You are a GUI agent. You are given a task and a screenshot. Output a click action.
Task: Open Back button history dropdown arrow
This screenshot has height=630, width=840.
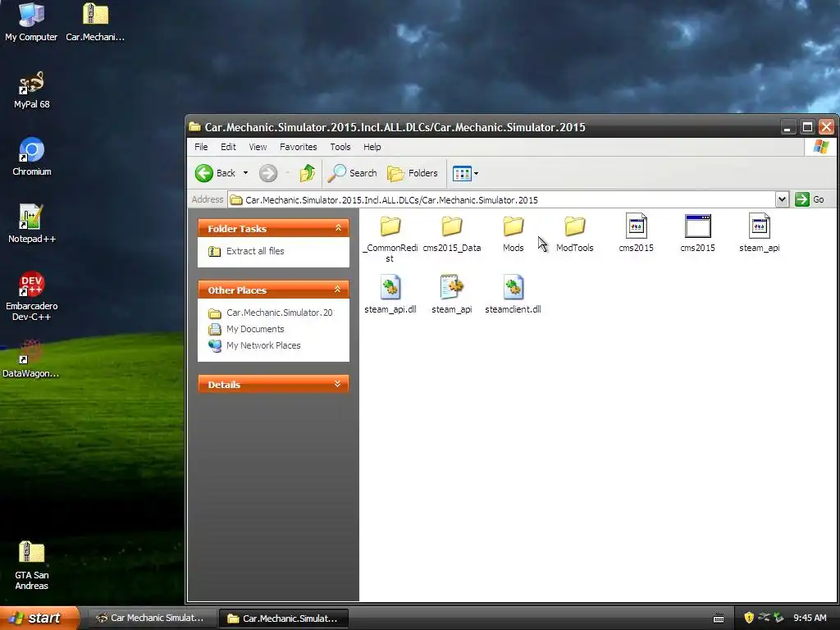coord(245,173)
